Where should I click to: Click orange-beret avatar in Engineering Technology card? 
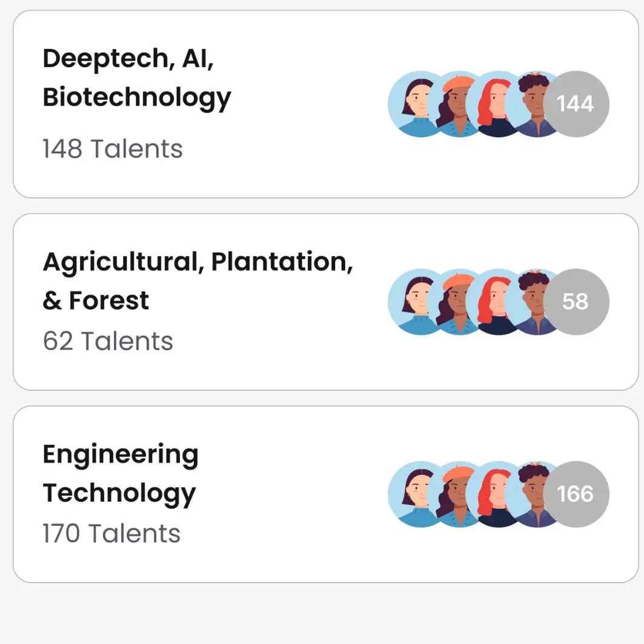click(x=454, y=494)
